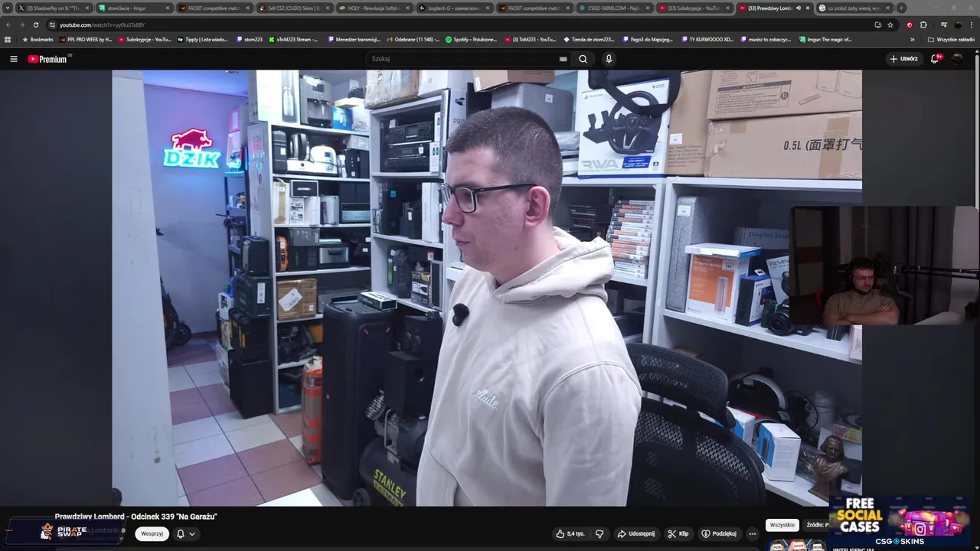Image resolution: width=980 pixels, height=551 pixels.
Task: Switch to the HOLY - Rewolucja tab
Action: point(374,8)
